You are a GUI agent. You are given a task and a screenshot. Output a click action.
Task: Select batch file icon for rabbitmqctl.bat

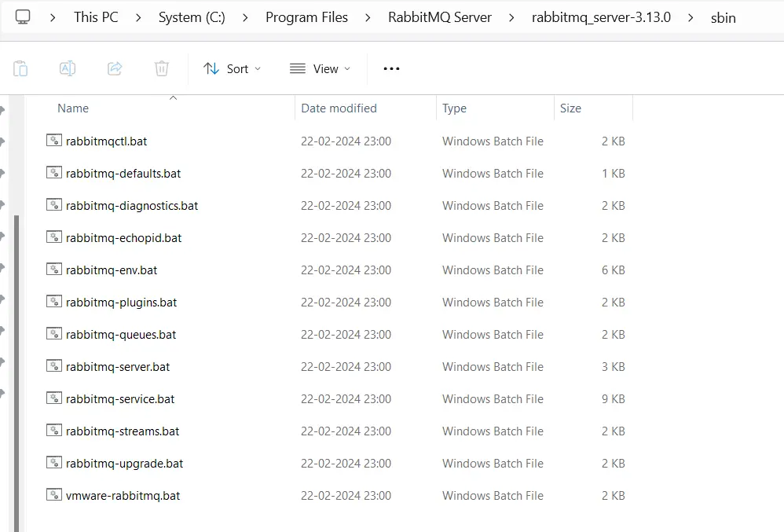pyautogui.click(x=54, y=141)
